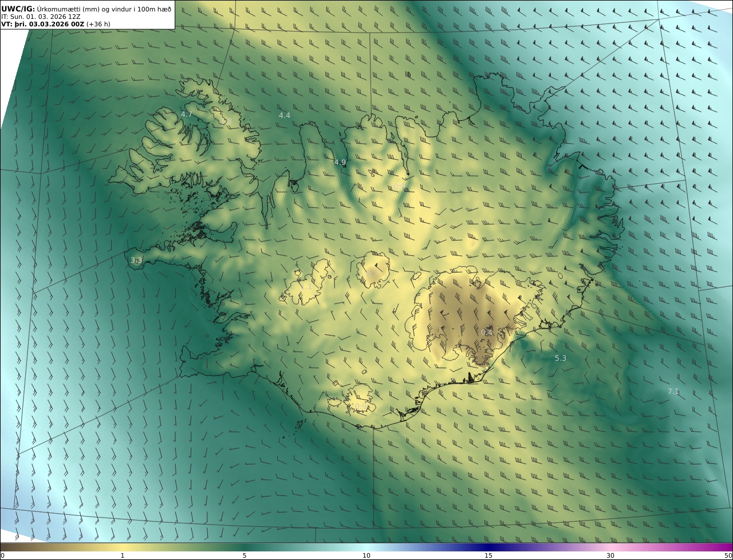
Task: Click the colorbar tick label 50
Action: point(728,555)
